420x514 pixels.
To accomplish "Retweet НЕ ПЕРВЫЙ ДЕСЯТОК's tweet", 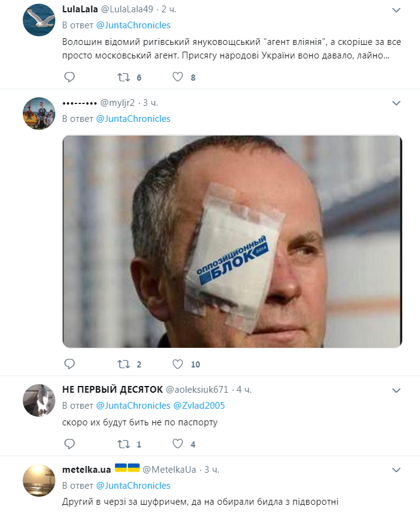I will (x=123, y=444).
